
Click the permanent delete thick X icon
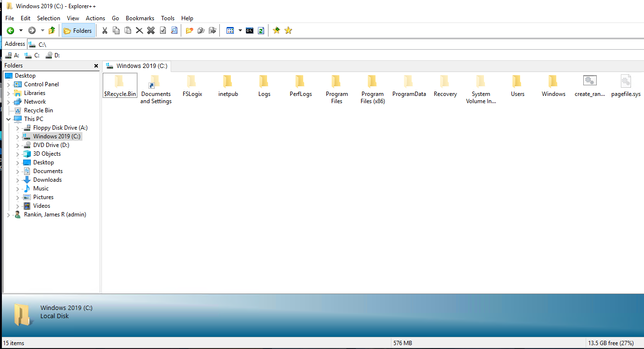[x=151, y=30]
